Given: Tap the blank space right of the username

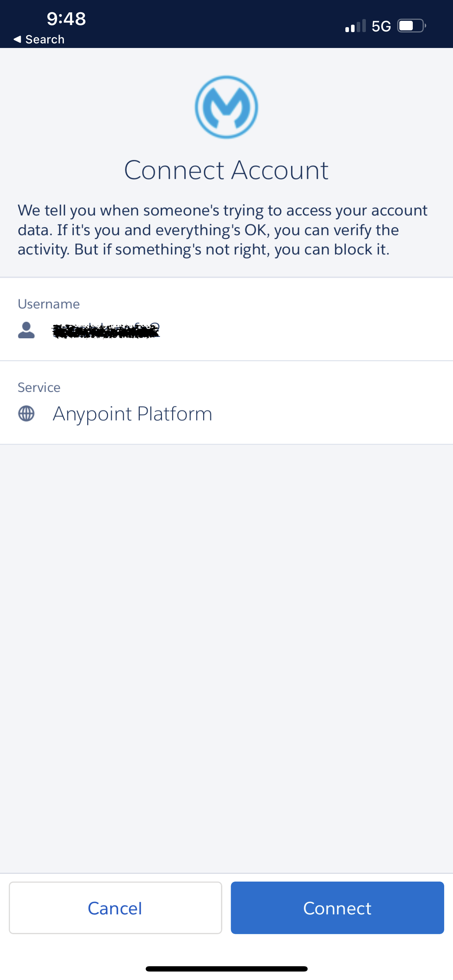Looking at the screenshot, I should pos(304,330).
